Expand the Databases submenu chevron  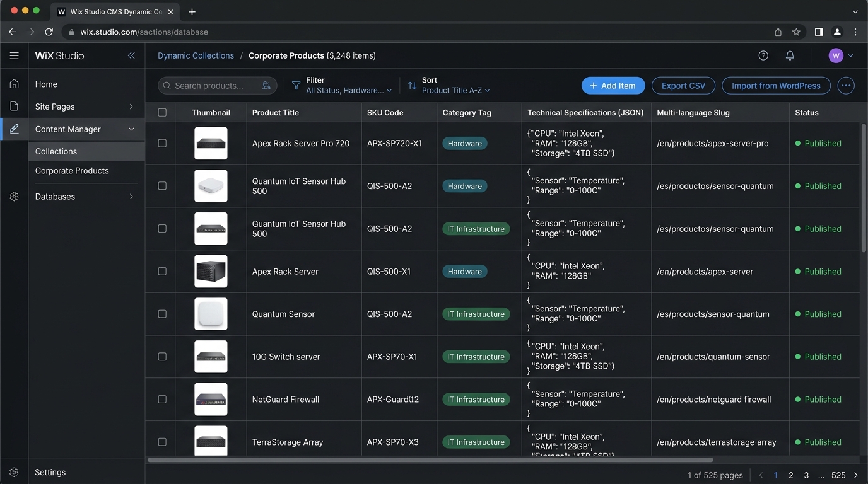click(131, 197)
